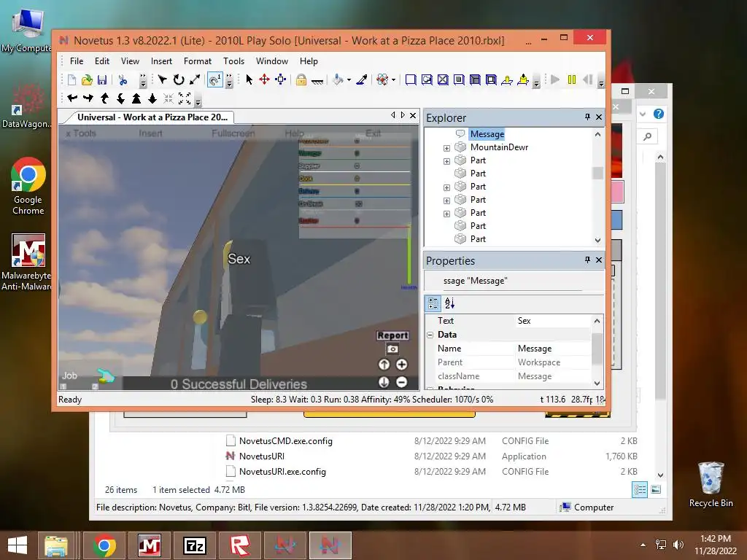
Task: Click in-game camera tilt up circle arrow
Action: (384, 365)
